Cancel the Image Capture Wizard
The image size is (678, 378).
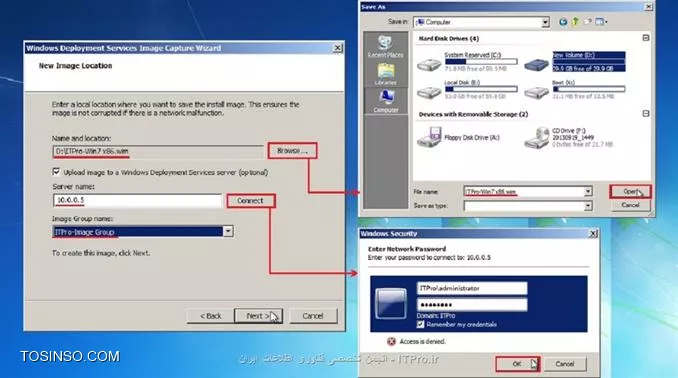313,316
